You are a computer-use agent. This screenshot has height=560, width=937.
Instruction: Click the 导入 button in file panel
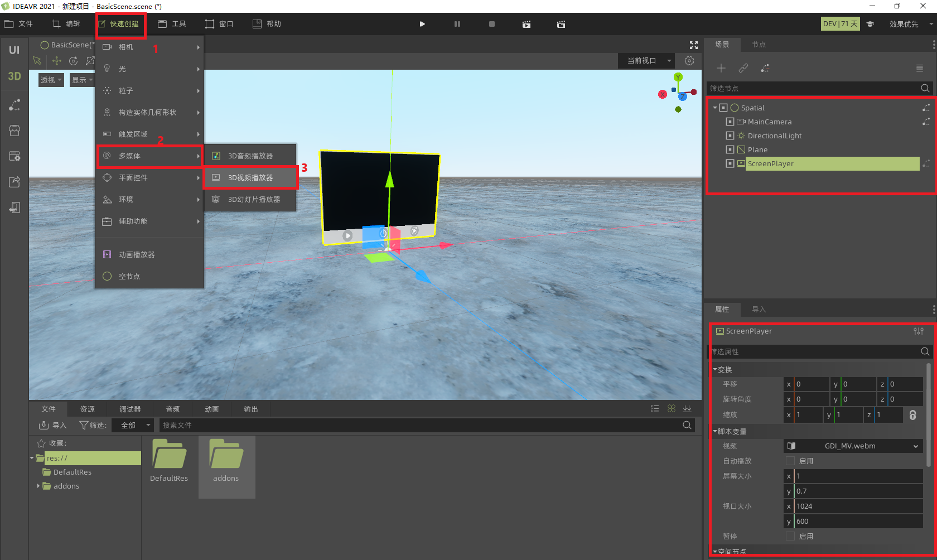click(x=52, y=425)
